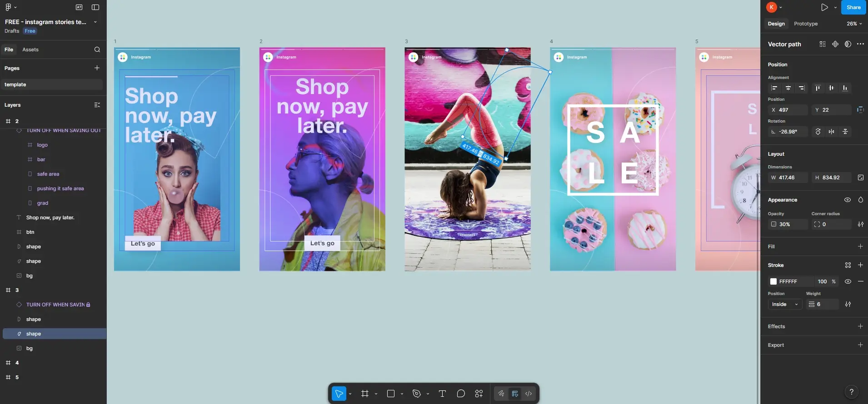The image size is (868, 404).
Task: Search layers with the magnifier icon
Action: coord(97,49)
